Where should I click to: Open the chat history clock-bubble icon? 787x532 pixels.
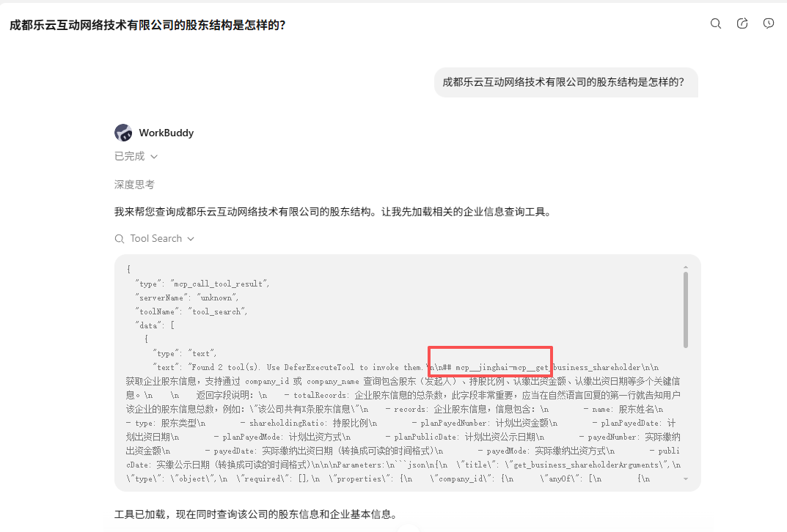(x=769, y=23)
